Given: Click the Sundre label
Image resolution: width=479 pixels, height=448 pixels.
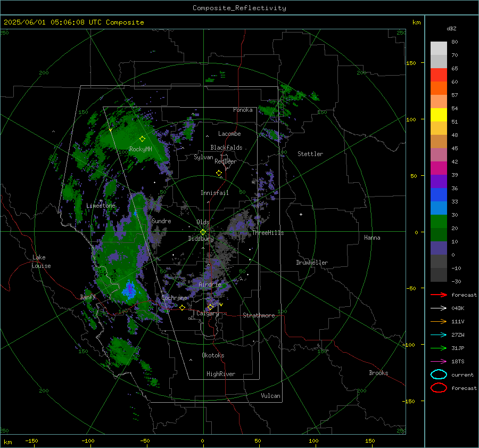Looking at the screenshot, I should click(161, 221).
